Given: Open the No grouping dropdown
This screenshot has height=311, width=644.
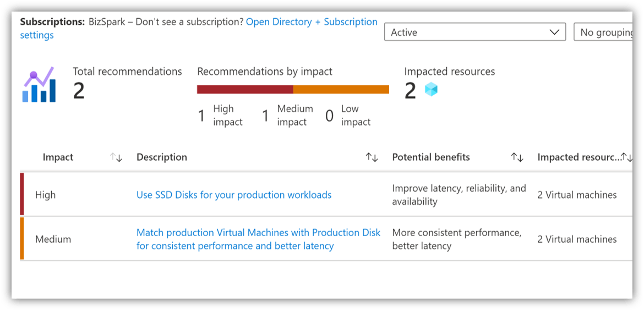Looking at the screenshot, I should coord(603,32).
